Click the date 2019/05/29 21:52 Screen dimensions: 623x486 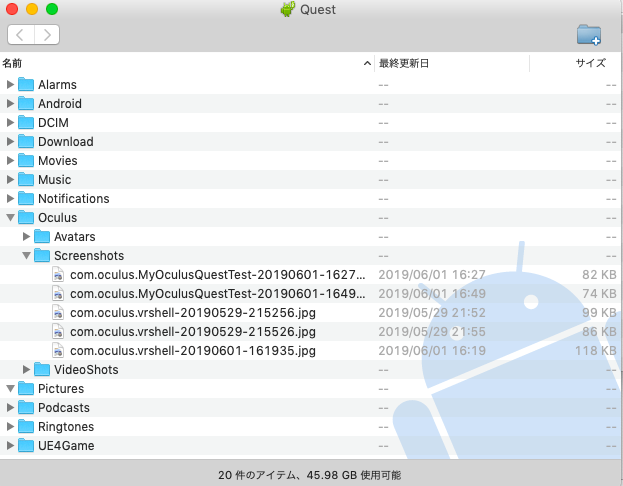pos(432,313)
